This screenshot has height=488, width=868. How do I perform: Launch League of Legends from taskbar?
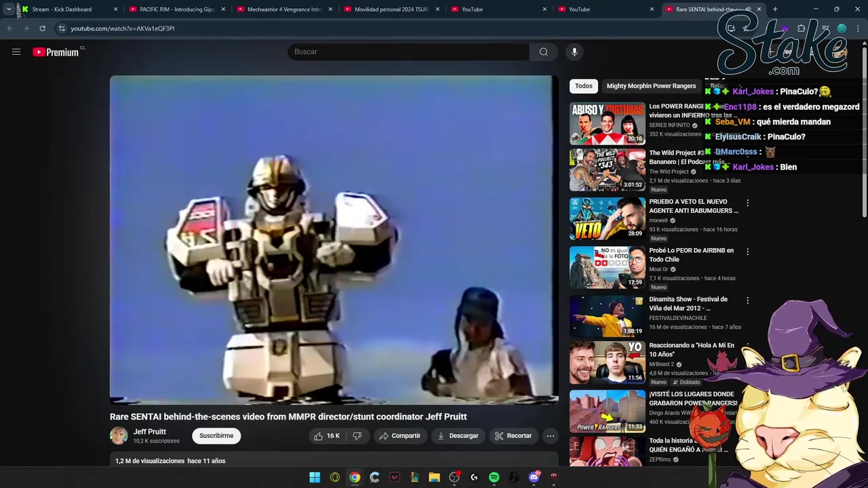[414, 477]
